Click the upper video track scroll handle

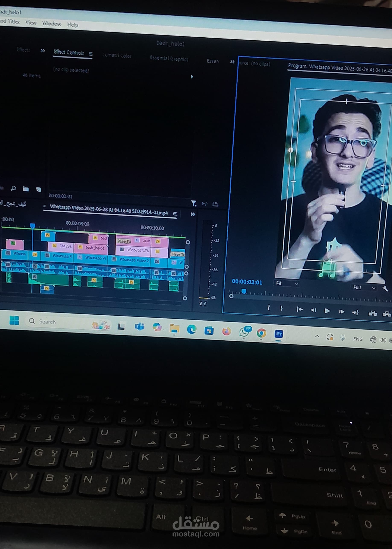(187, 242)
